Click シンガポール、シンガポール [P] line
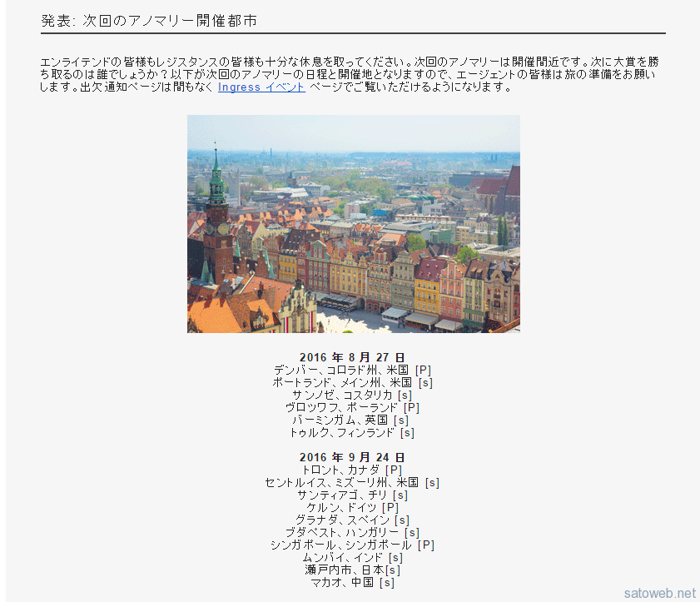700x602 pixels. [352, 545]
